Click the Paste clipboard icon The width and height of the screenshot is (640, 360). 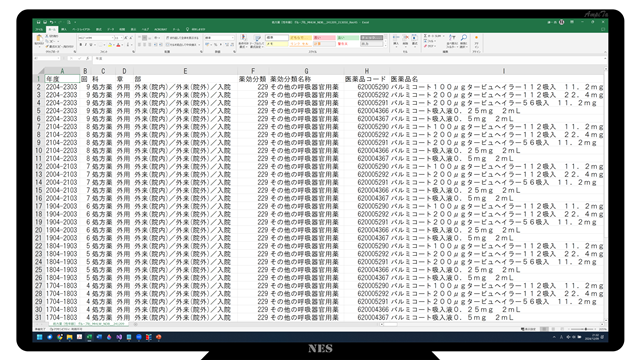(39, 38)
